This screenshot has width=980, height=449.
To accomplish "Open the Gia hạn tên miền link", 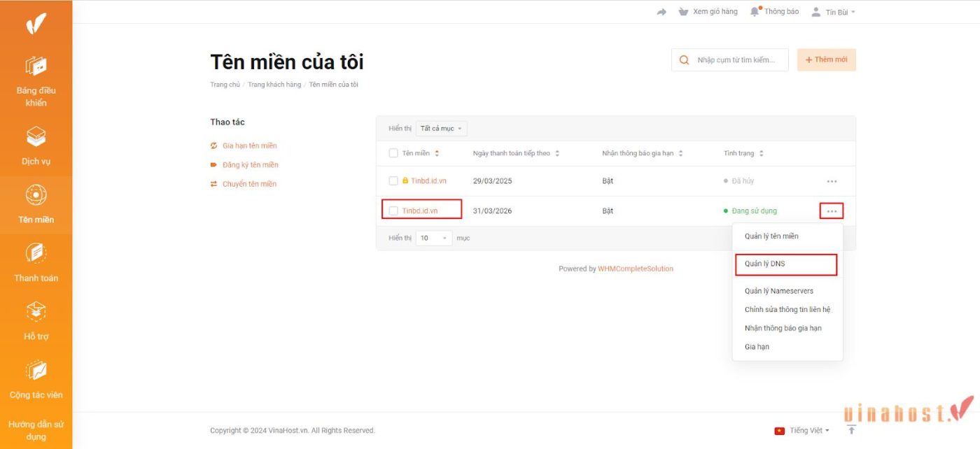I will click(249, 145).
